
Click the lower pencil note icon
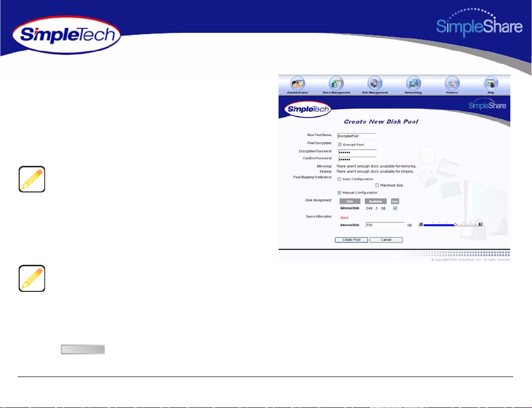click(x=32, y=279)
